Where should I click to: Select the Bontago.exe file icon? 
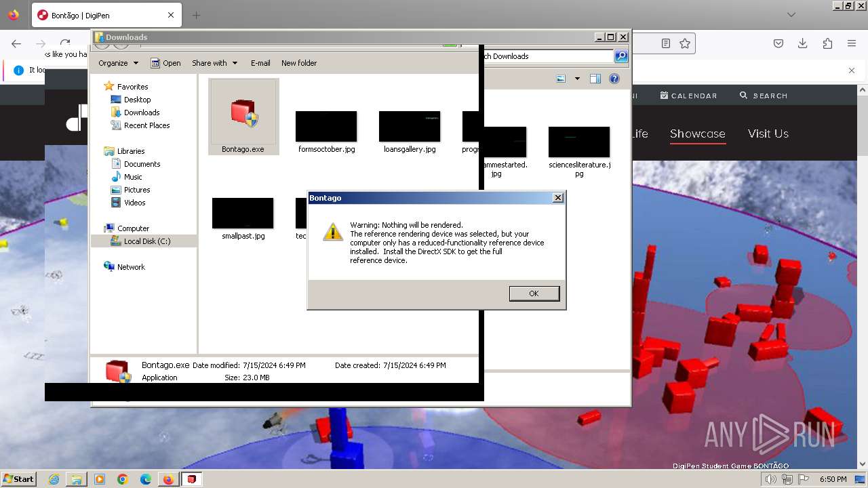[x=243, y=117]
